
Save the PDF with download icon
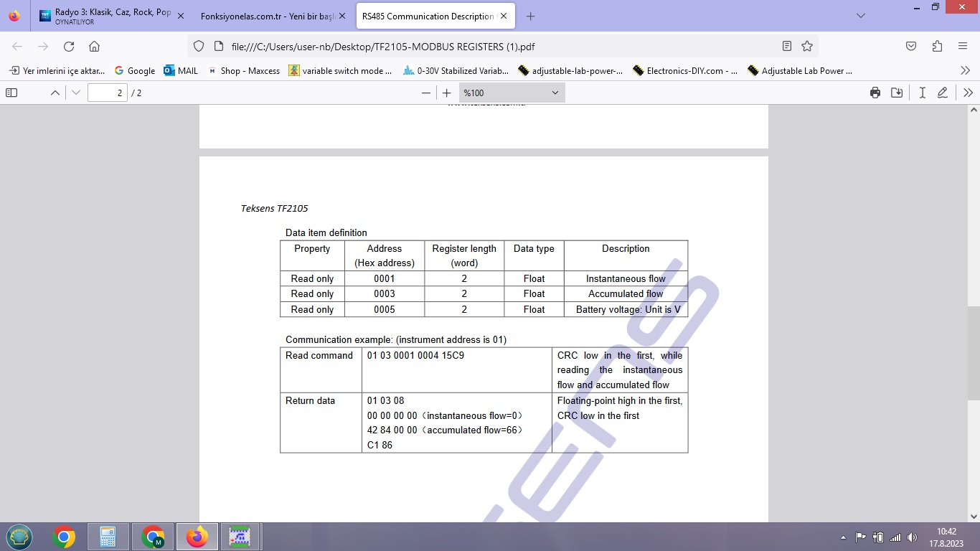[x=897, y=93]
